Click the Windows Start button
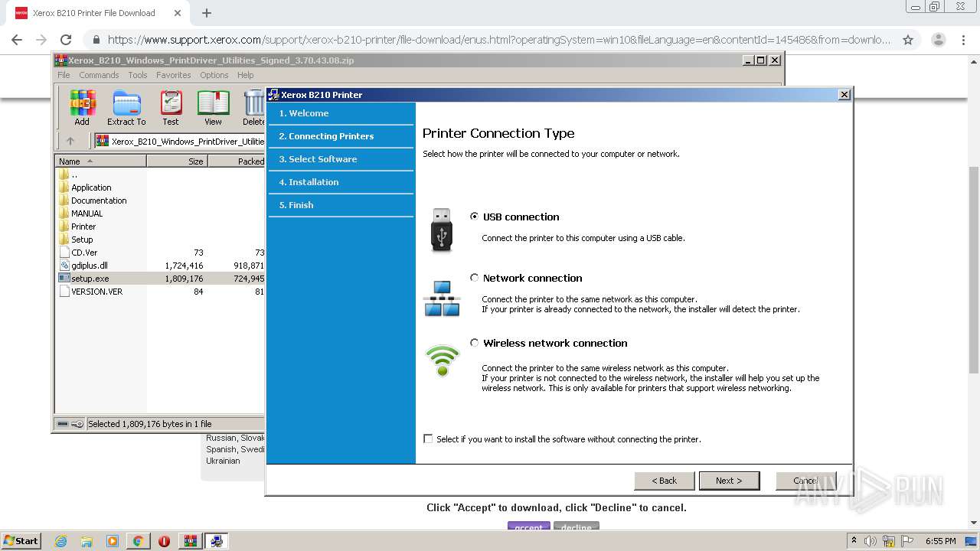This screenshot has width=980, height=551. tap(21, 541)
